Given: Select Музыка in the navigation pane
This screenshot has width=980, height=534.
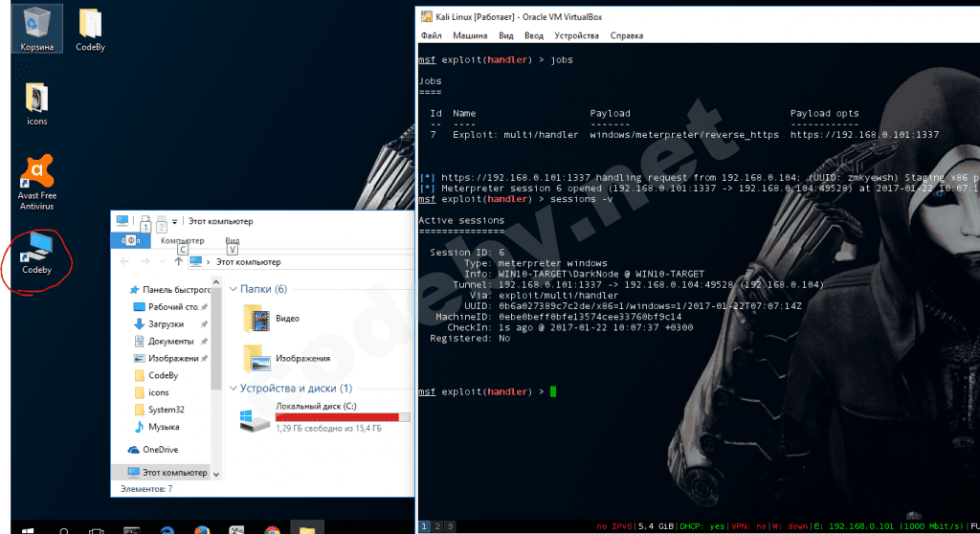Looking at the screenshot, I should 157,427.
